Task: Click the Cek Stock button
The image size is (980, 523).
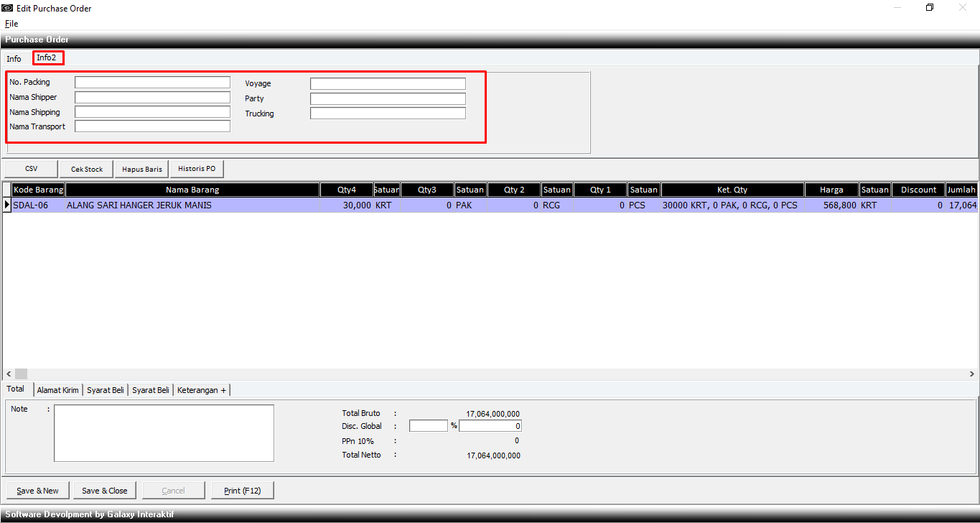Action: (x=87, y=169)
